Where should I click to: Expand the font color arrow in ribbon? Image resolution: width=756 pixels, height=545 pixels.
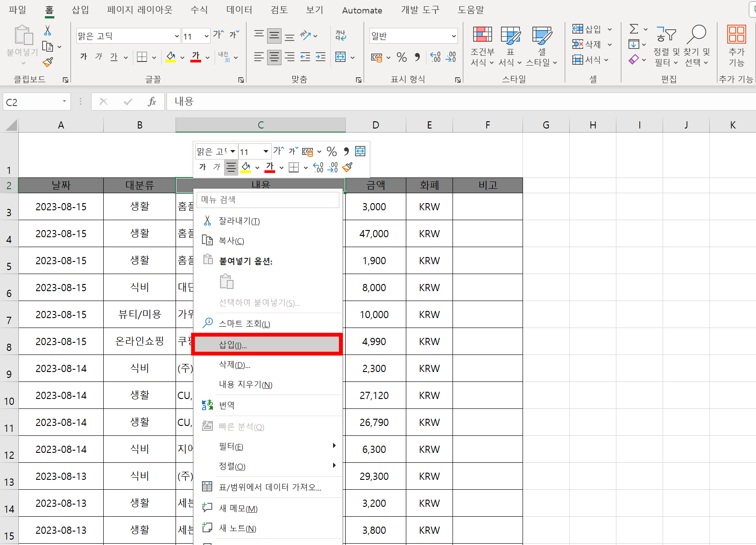(207, 57)
